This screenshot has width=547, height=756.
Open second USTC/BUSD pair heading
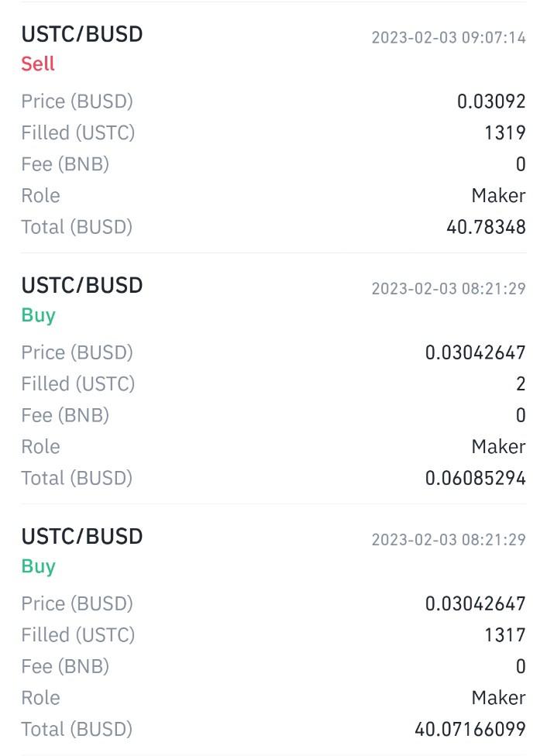[82, 285]
